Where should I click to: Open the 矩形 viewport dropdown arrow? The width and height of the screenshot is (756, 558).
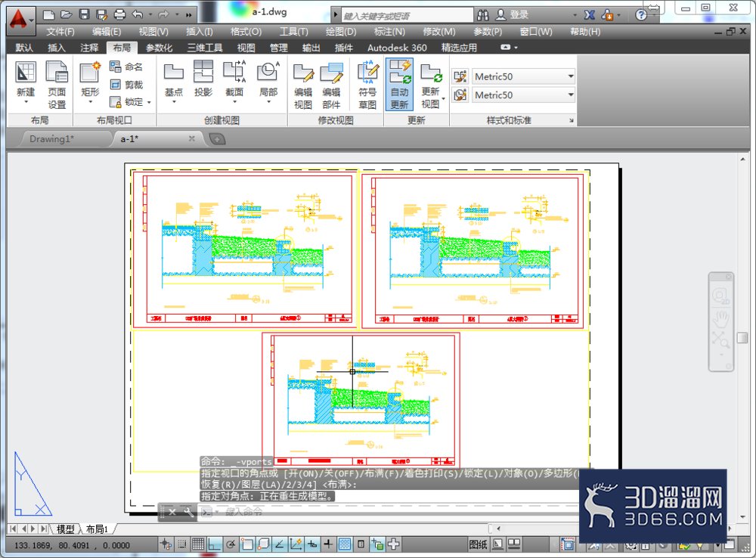pos(90,102)
